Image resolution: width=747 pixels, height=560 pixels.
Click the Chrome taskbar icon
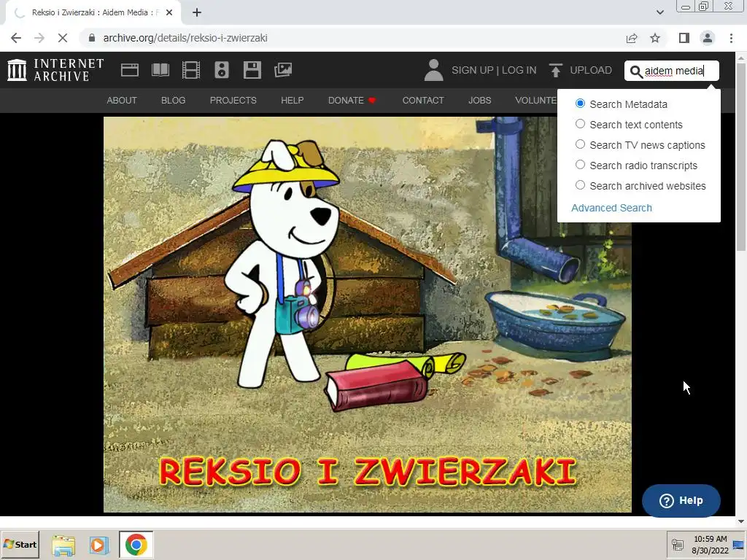136,545
